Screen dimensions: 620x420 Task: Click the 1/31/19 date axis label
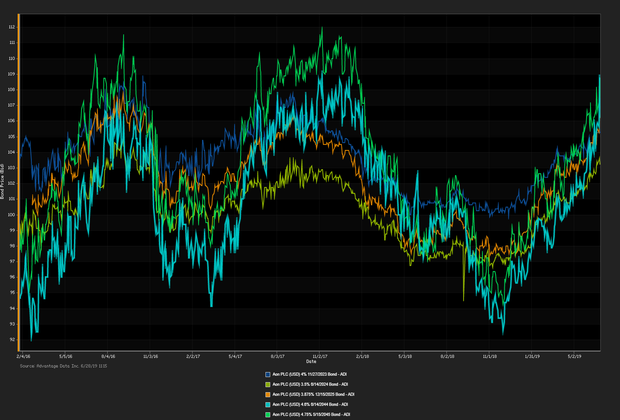pyautogui.click(x=532, y=356)
